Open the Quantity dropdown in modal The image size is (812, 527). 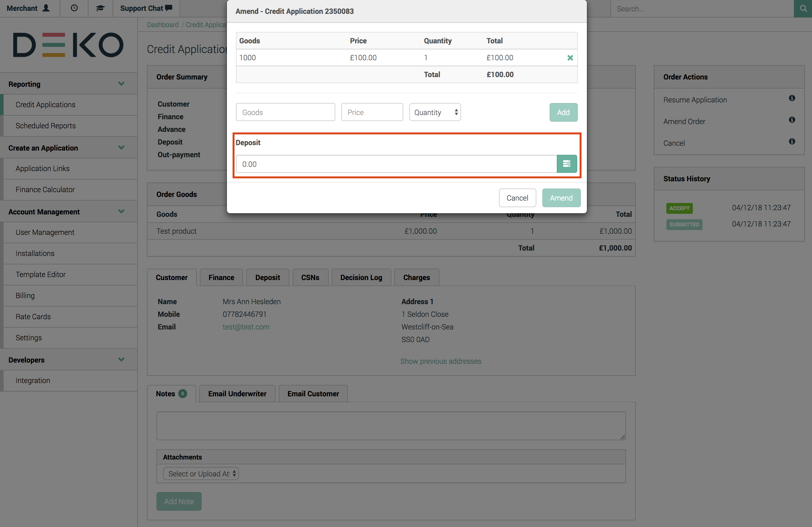[435, 112]
